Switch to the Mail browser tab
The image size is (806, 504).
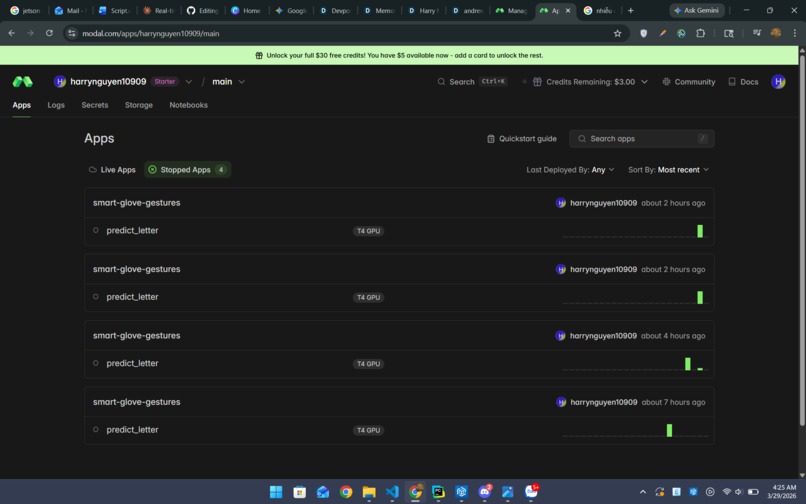pyautogui.click(x=71, y=10)
